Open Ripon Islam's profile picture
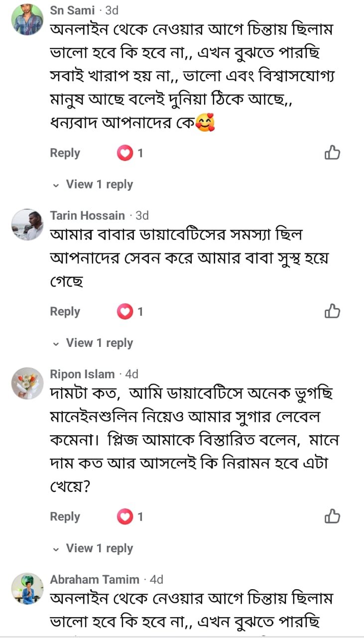Screen dimensions: 364x638 click(27, 383)
